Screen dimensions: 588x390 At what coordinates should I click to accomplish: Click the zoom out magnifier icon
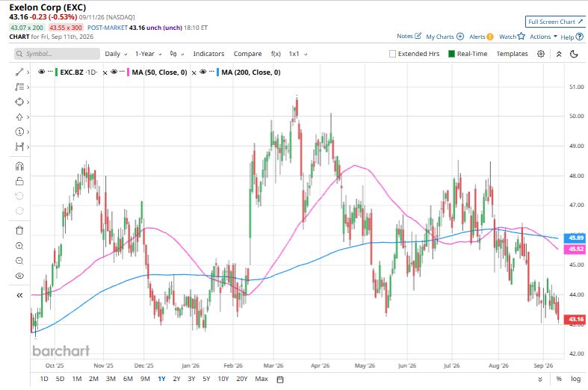click(19, 261)
